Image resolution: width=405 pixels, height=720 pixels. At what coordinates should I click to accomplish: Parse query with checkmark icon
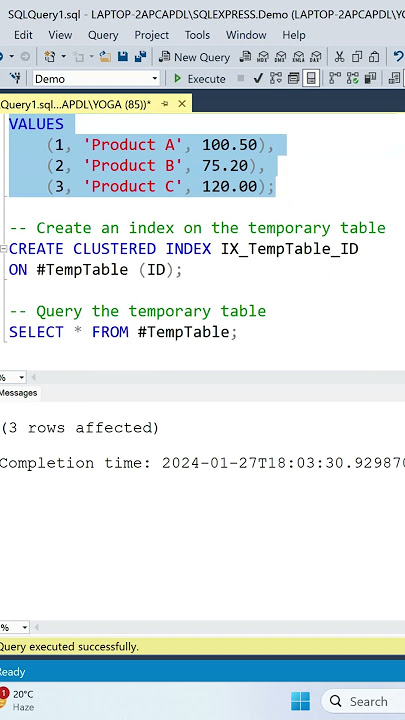(x=258, y=79)
